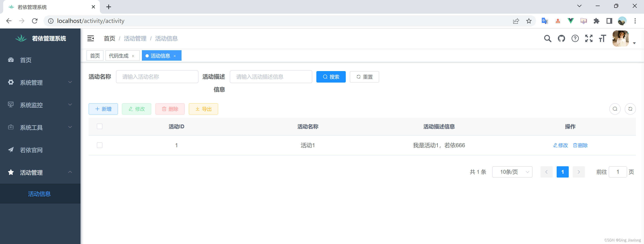Screen dimensions: 644x244
Task: Hide search area with round search icon
Action: pos(615,109)
